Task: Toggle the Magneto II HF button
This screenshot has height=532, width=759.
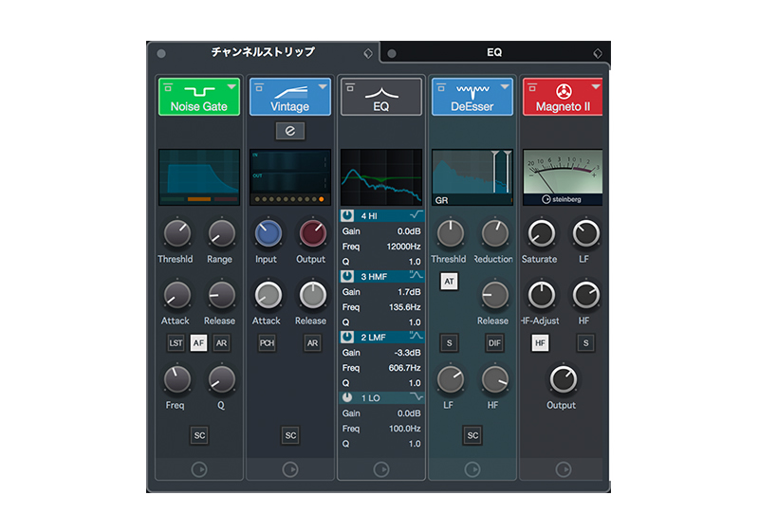Action: (x=540, y=343)
